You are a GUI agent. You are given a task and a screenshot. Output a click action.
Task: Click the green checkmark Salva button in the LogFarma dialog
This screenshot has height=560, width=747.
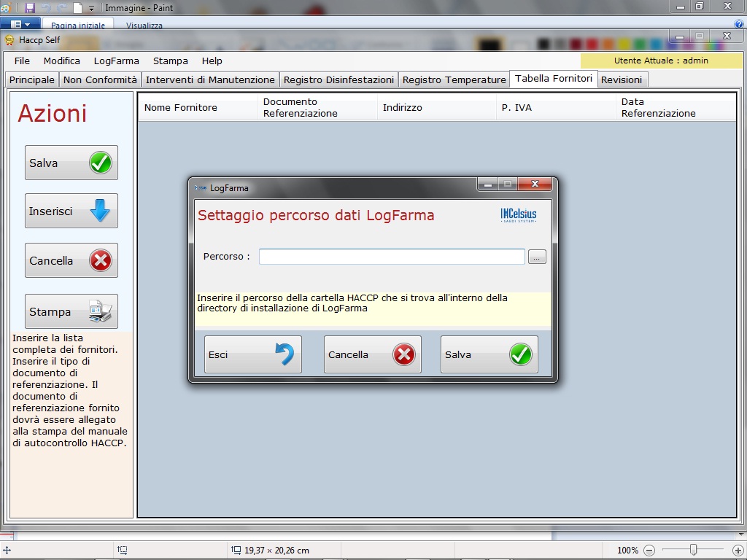(489, 354)
